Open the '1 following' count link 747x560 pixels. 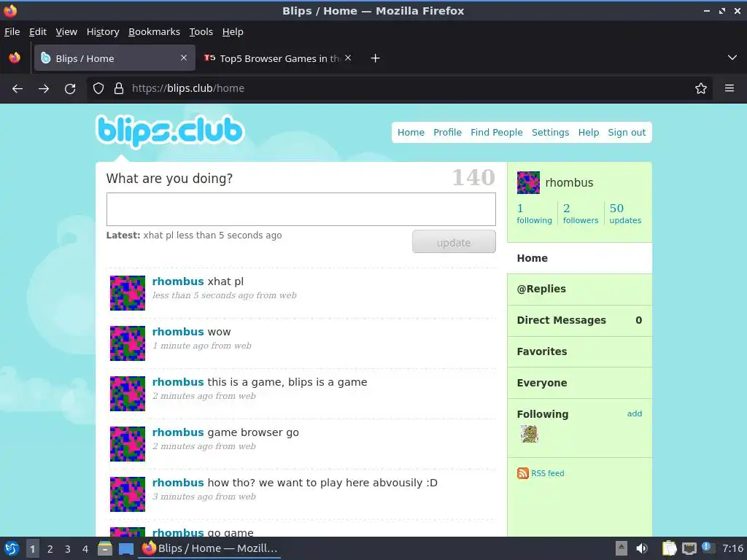[534, 214]
